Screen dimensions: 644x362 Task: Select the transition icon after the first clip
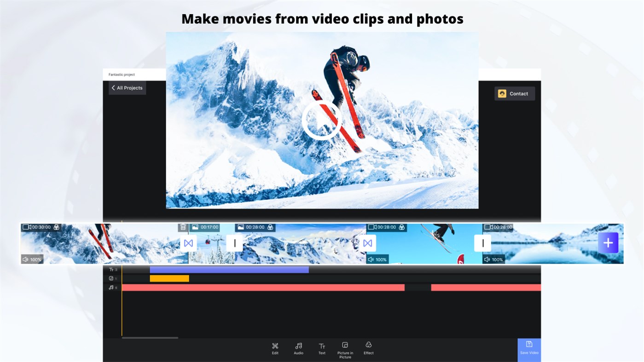(x=188, y=243)
